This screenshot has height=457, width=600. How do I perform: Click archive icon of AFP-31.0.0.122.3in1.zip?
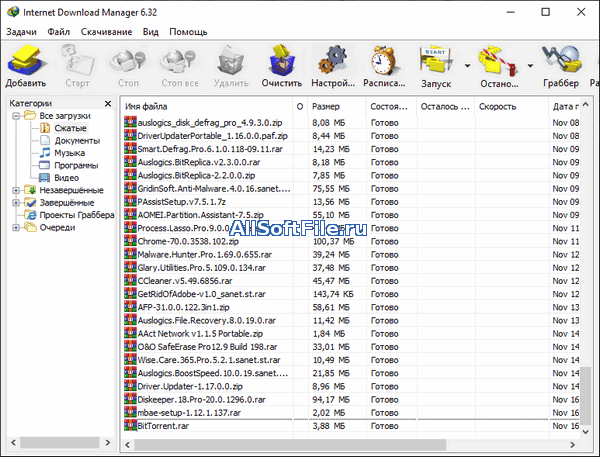pyautogui.click(x=130, y=307)
